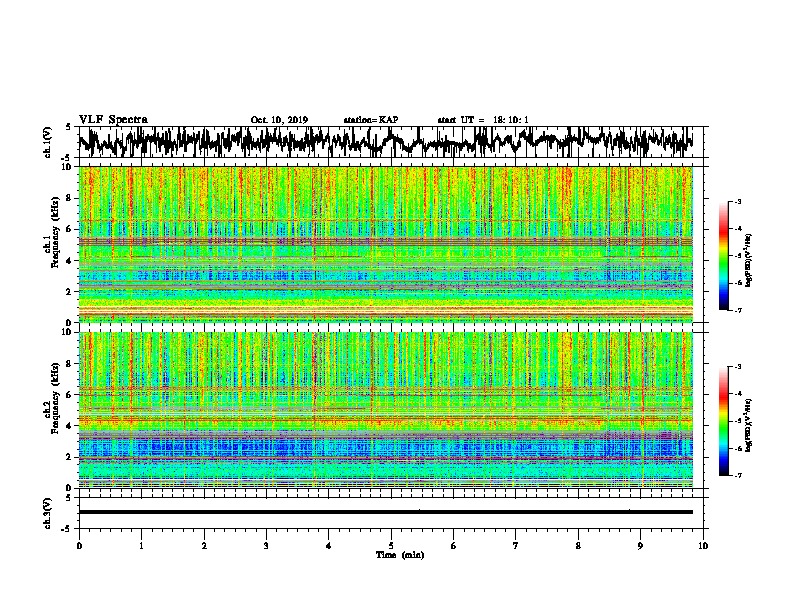The height and width of the screenshot is (612, 792).
Task: Click the '-7' tick of ch.2 colorbar
Action: [x=738, y=475]
